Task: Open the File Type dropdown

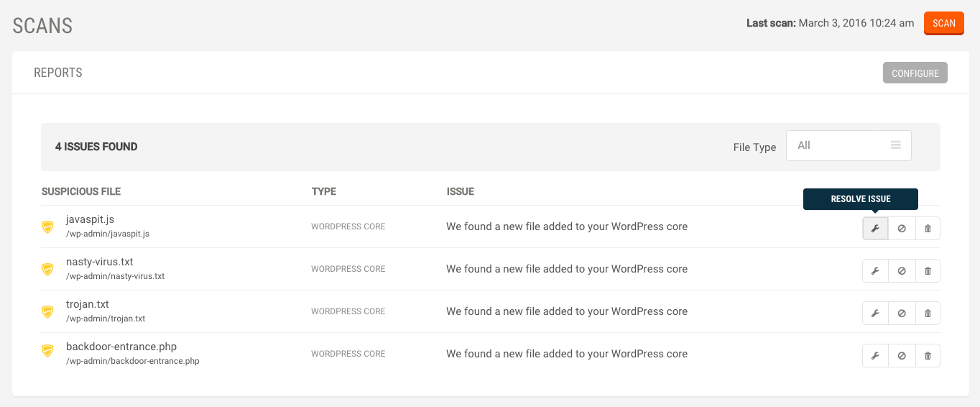Action: tap(849, 145)
